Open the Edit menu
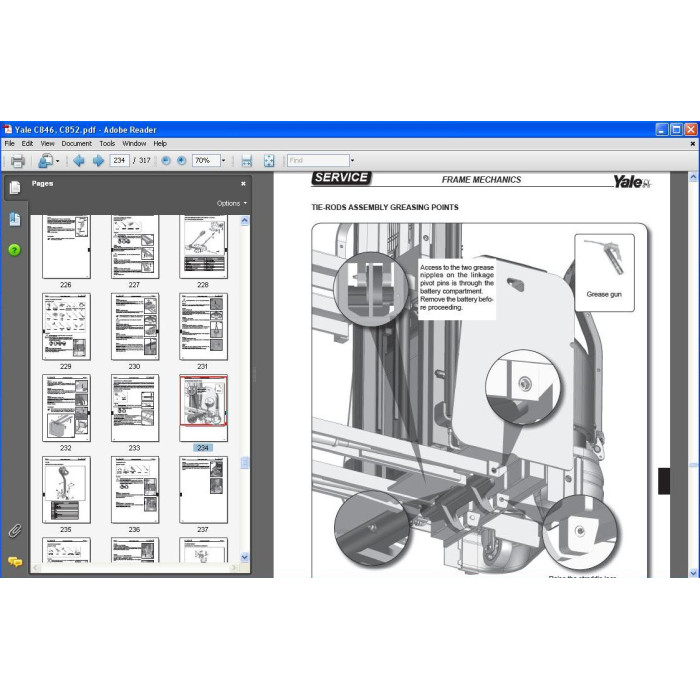This screenshot has width=700, height=700. click(x=27, y=143)
